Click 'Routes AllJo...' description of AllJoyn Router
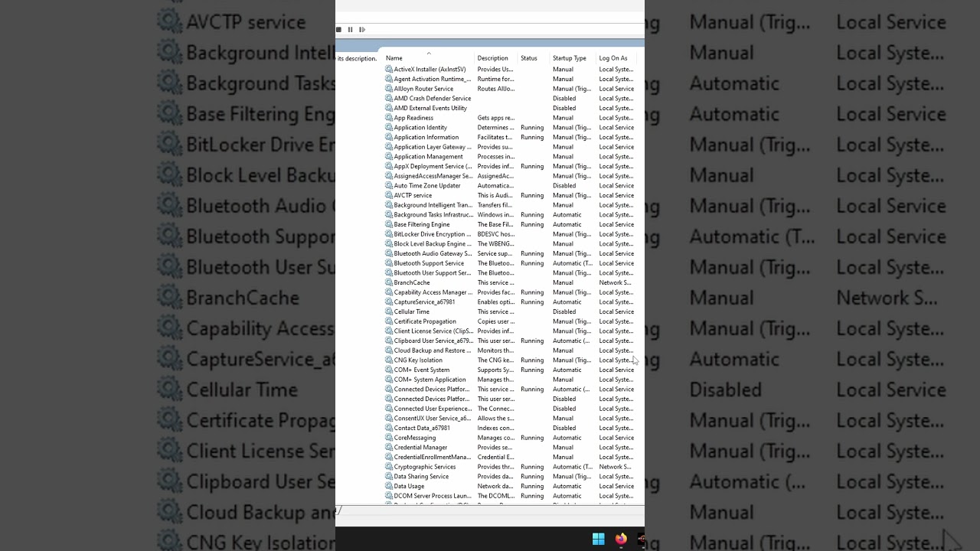This screenshot has height=551, width=980. point(496,89)
